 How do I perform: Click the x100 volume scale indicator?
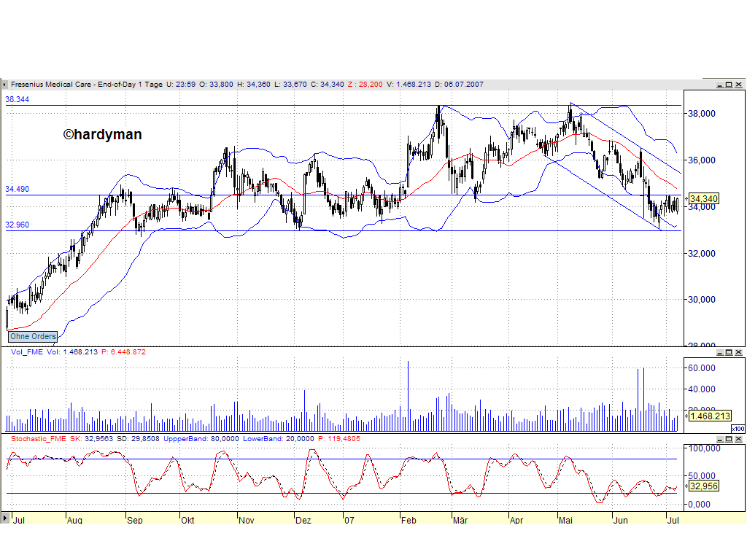(x=738, y=430)
